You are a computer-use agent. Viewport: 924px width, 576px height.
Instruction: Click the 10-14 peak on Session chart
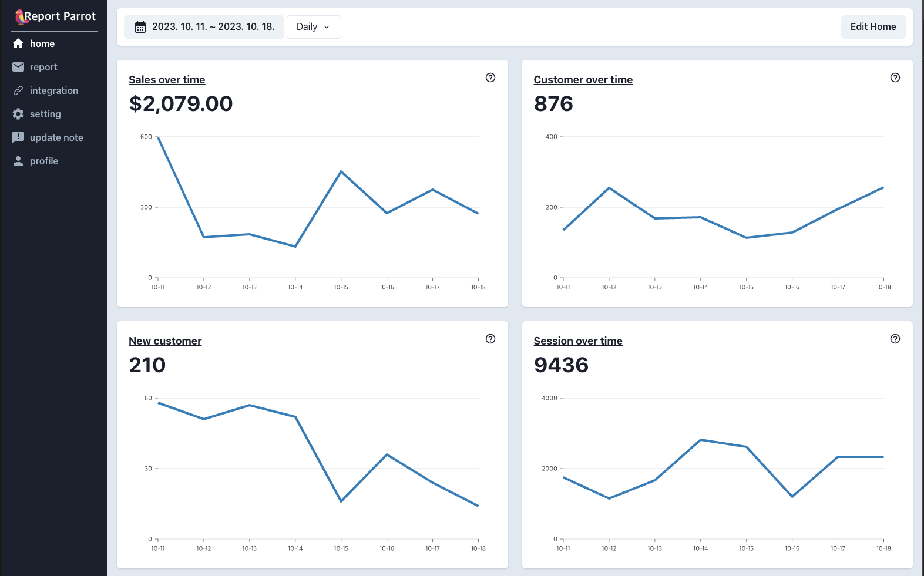click(x=701, y=440)
